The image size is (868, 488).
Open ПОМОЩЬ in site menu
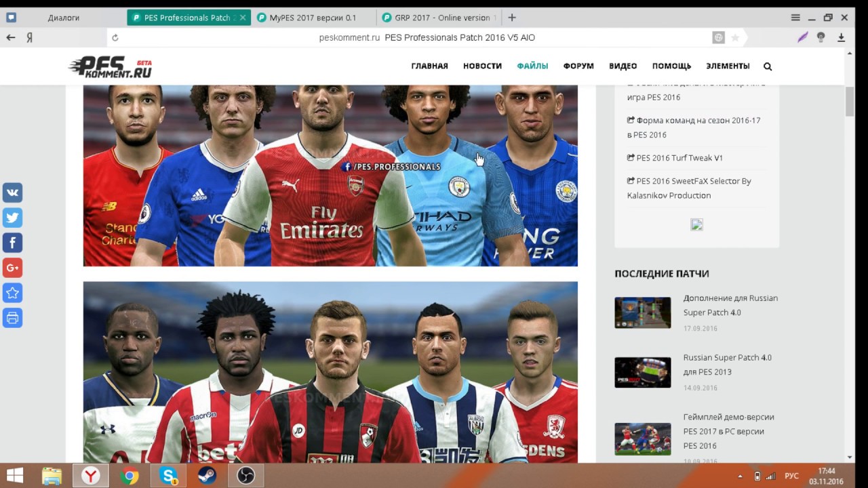coord(671,66)
